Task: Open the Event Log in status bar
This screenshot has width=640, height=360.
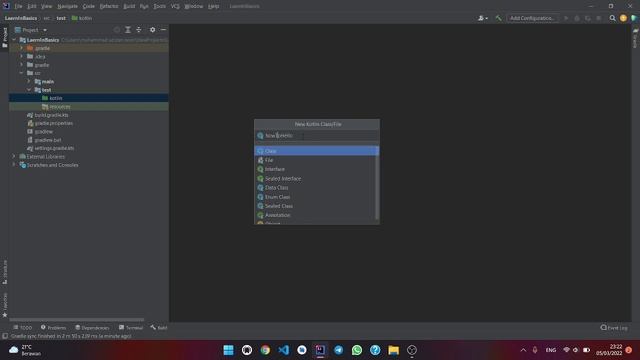Action: [614, 327]
